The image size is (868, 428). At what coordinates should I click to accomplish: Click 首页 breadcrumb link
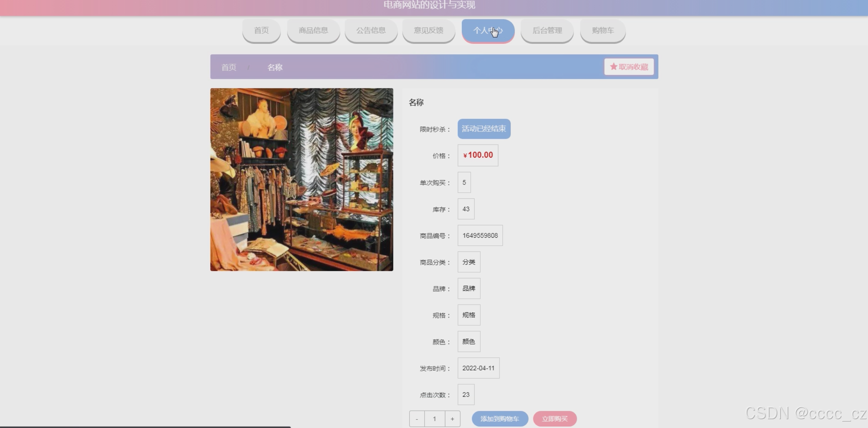click(229, 67)
